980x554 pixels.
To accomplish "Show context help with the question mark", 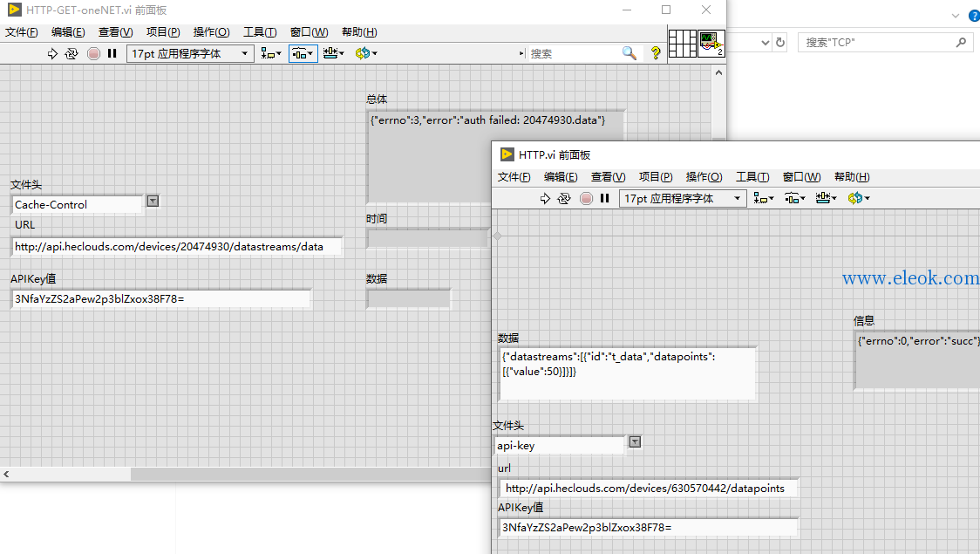I will (656, 54).
